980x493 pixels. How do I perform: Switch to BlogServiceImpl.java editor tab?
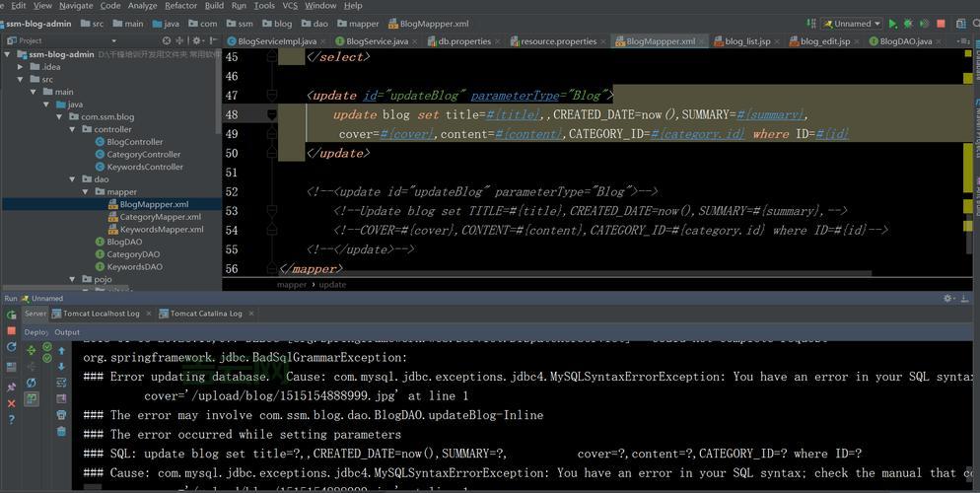(271, 41)
